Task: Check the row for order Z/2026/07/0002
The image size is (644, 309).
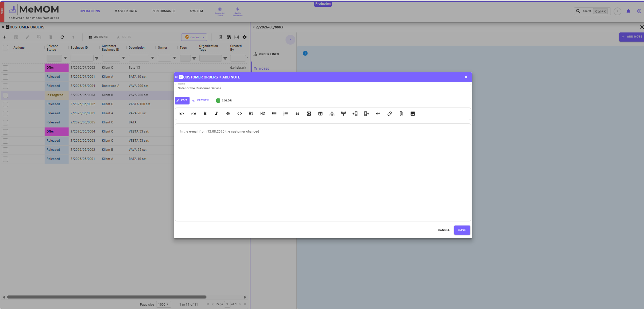Action: pyautogui.click(x=5, y=68)
